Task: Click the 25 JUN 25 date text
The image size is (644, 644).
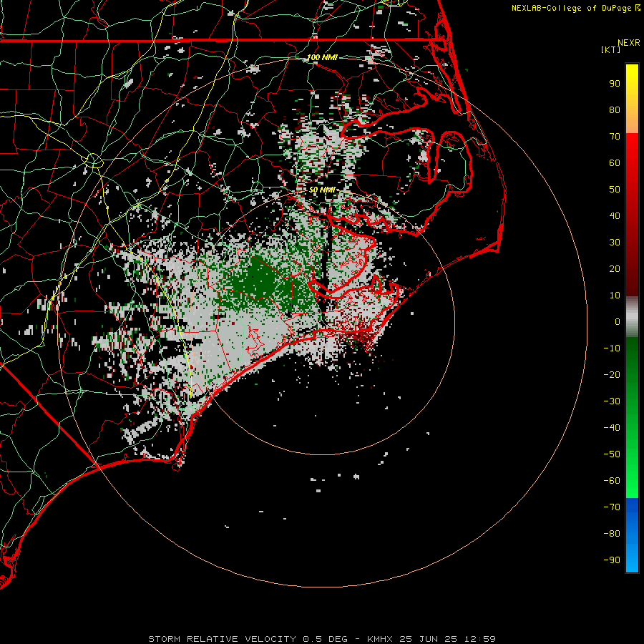Action: tap(429, 639)
